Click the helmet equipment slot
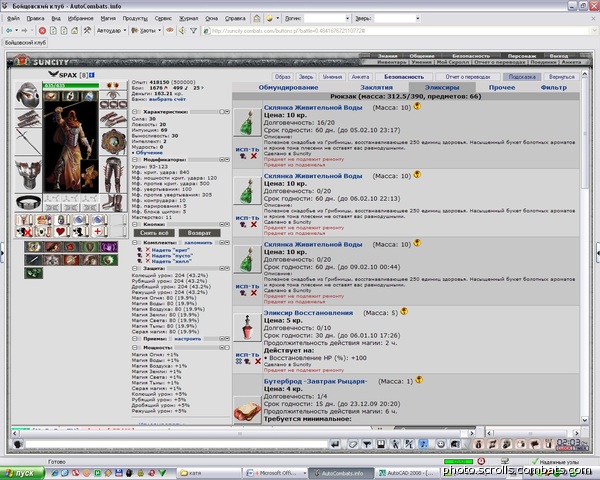This screenshot has height=480, width=600. click(28, 94)
